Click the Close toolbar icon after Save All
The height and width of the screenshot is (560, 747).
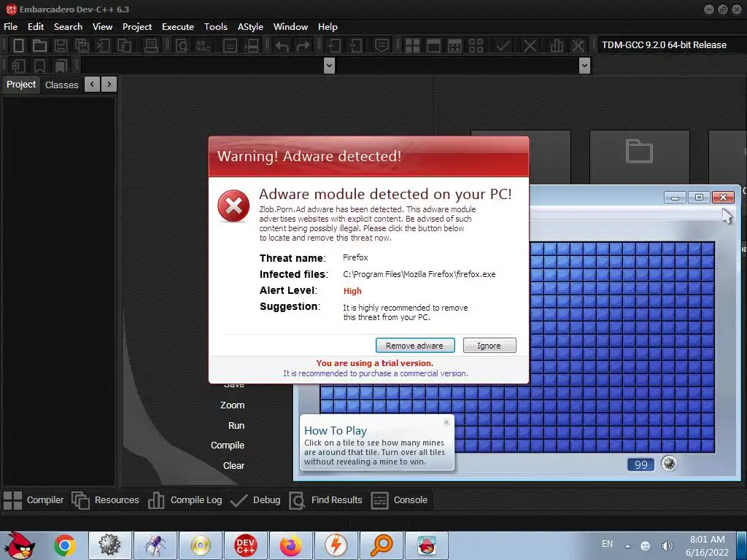tap(104, 45)
